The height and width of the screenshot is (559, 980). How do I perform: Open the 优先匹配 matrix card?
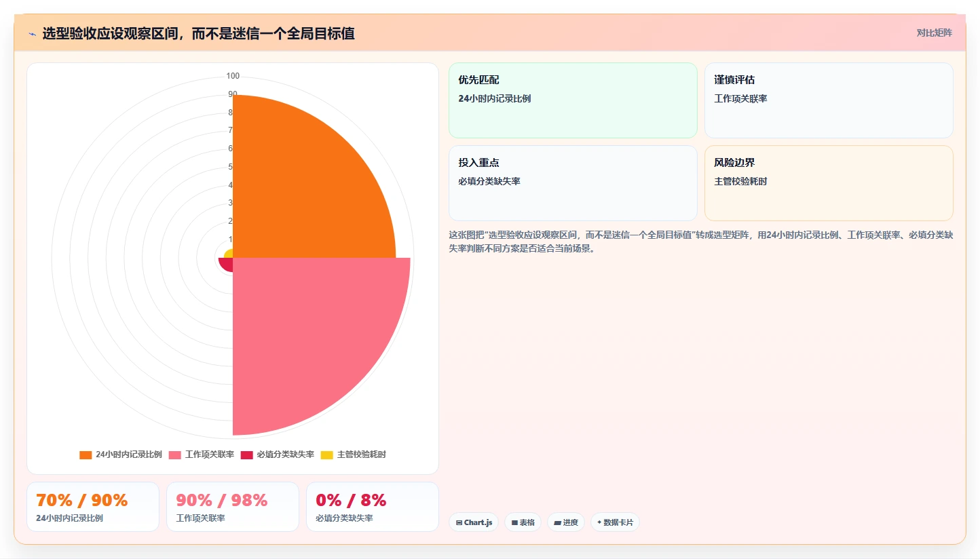point(573,100)
